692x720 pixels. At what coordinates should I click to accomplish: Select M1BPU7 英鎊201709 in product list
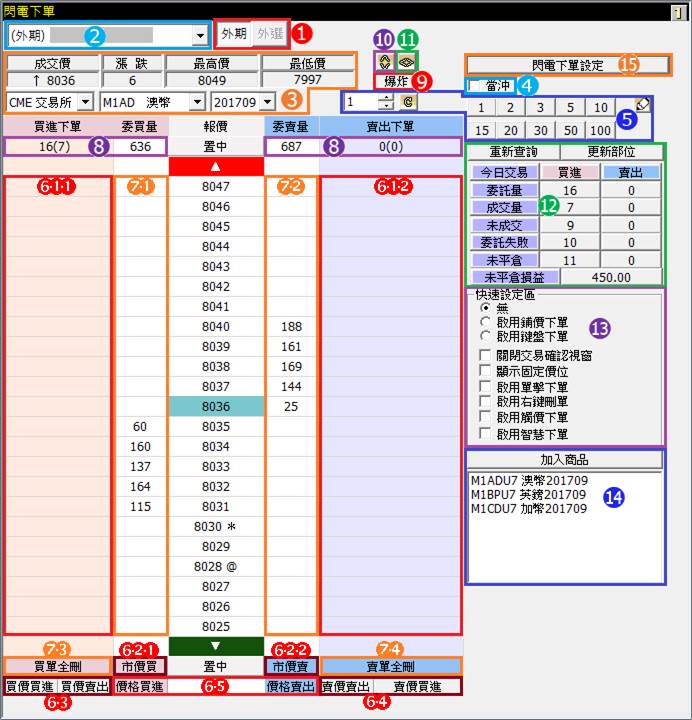(529, 495)
